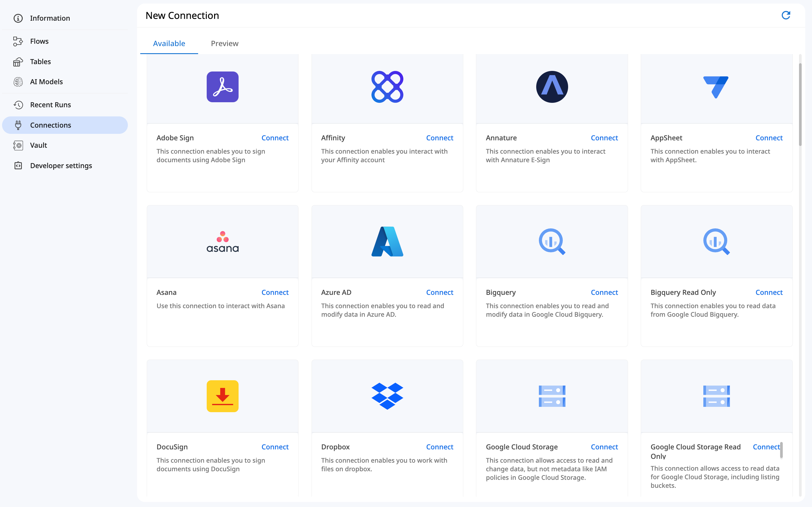Go to Developer settings
812x507 pixels.
coord(61,166)
